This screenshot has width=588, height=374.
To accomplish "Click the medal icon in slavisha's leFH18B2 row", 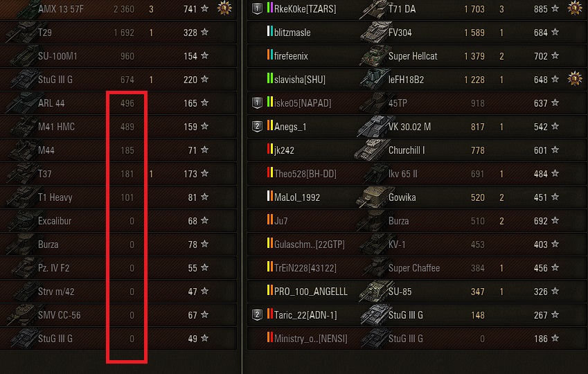I will [x=575, y=79].
